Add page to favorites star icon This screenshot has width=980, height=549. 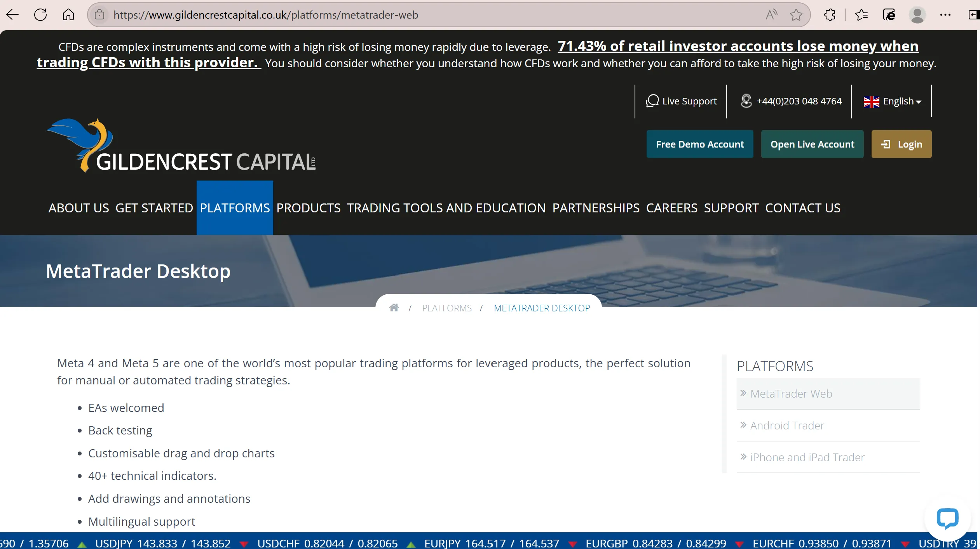[x=796, y=15]
